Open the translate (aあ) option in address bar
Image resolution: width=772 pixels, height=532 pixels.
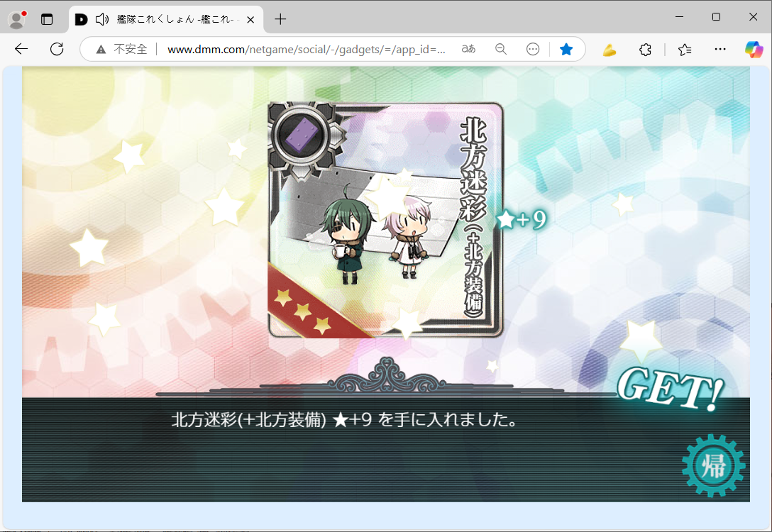pyautogui.click(x=469, y=49)
